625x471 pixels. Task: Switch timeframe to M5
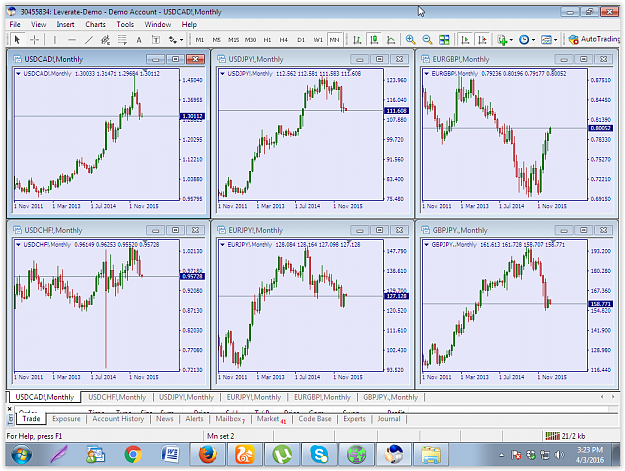[216, 40]
